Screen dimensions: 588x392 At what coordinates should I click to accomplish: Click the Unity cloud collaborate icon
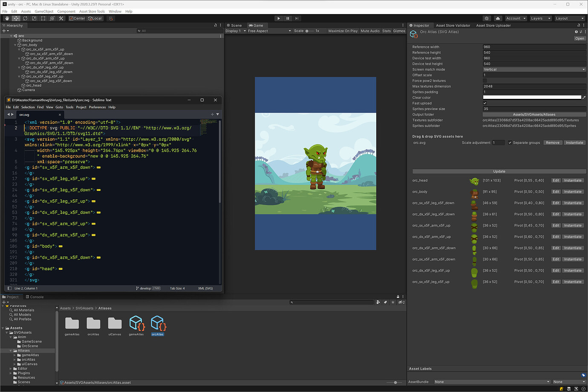[498, 18]
